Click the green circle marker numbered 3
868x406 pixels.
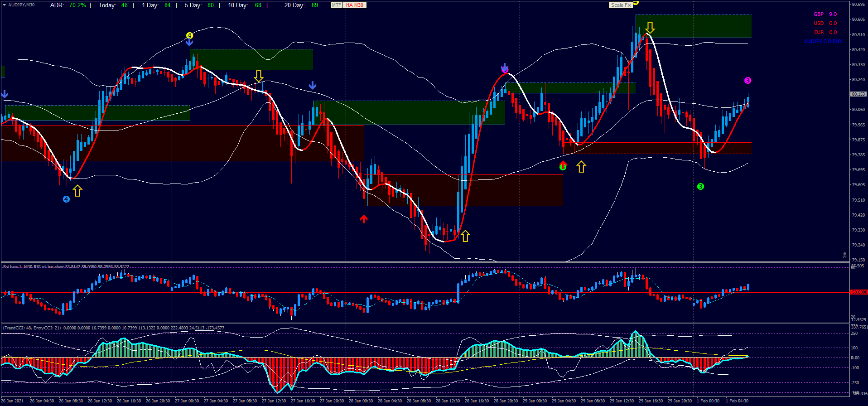point(700,187)
